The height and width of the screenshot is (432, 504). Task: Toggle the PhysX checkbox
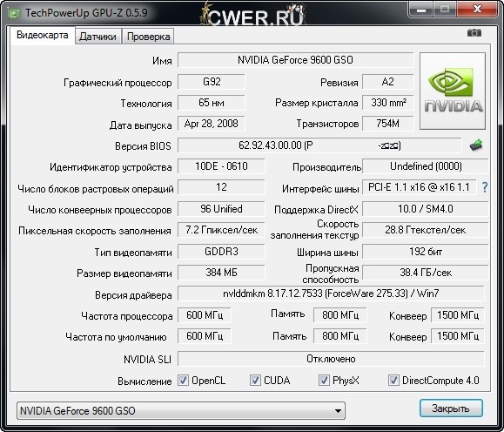coord(324,381)
